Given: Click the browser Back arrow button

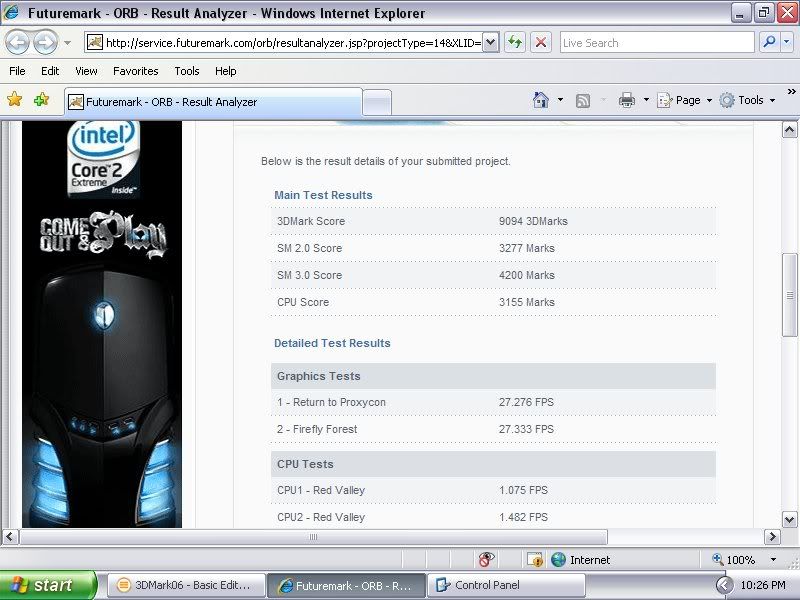Looking at the screenshot, I should tap(18, 43).
